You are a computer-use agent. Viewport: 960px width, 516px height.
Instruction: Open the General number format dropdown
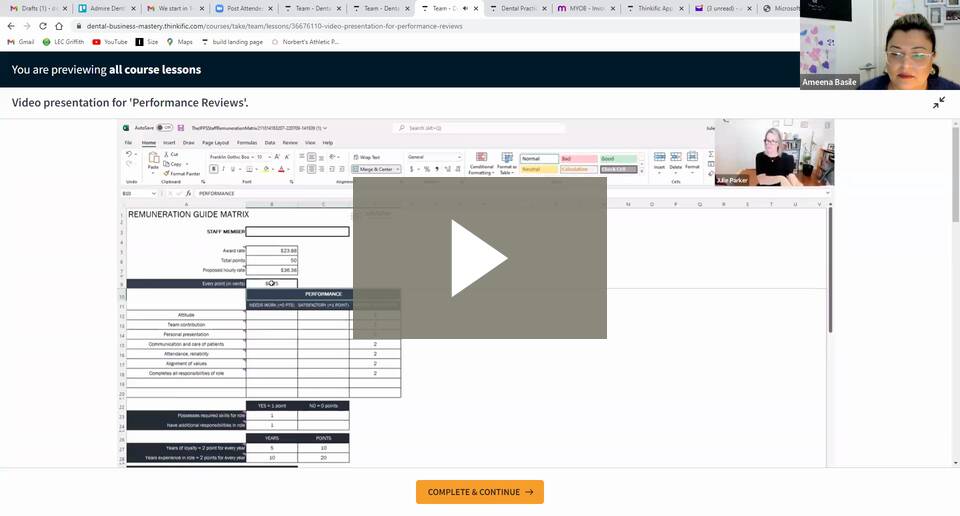coord(459,157)
